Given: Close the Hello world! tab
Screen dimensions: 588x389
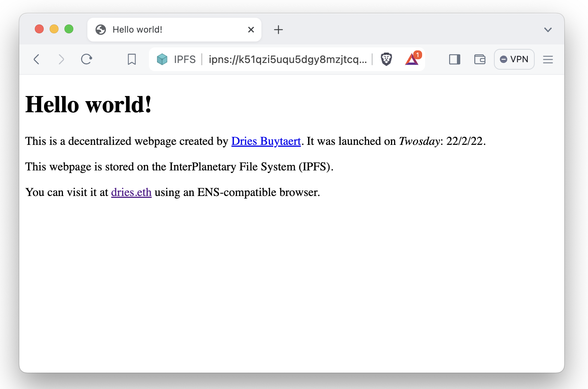Looking at the screenshot, I should point(251,30).
